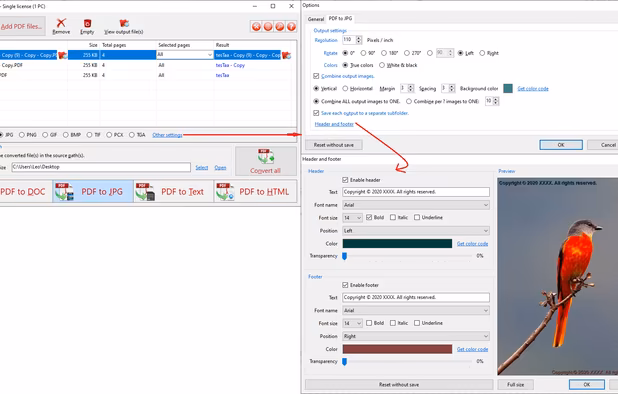Adjust the Combine per images count spinner

pos(496,101)
